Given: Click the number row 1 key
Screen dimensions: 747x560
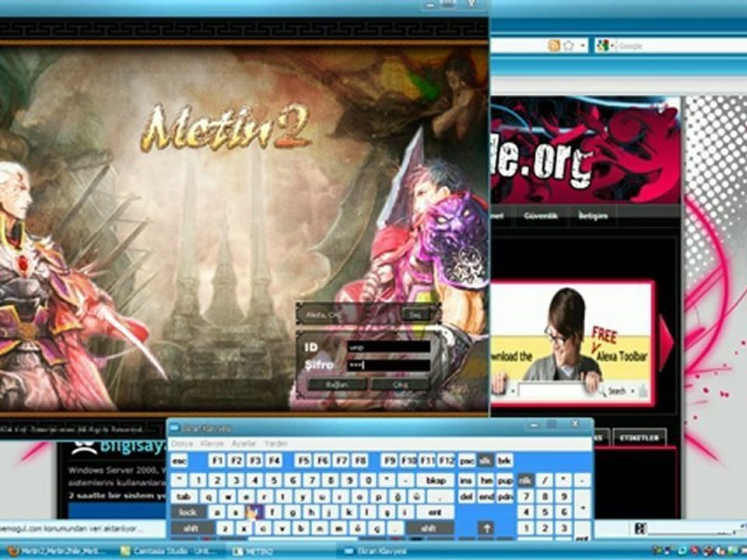Looking at the screenshot, I should (x=198, y=481).
